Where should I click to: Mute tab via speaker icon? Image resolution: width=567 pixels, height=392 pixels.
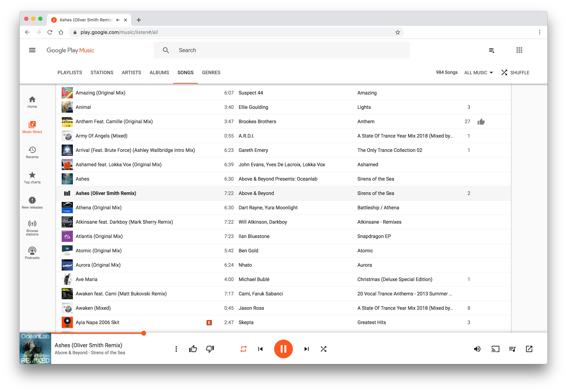pyautogui.click(x=118, y=20)
